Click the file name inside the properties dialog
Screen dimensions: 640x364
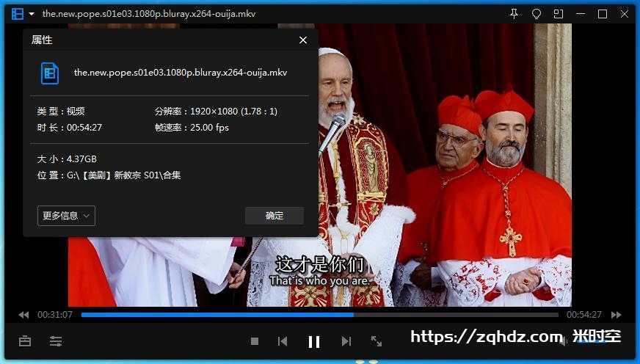click(x=181, y=73)
